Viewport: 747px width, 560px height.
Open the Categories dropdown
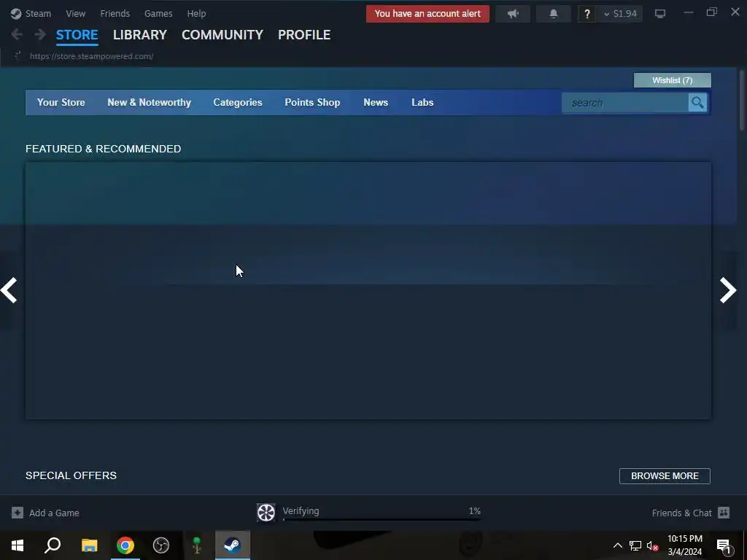(238, 102)
